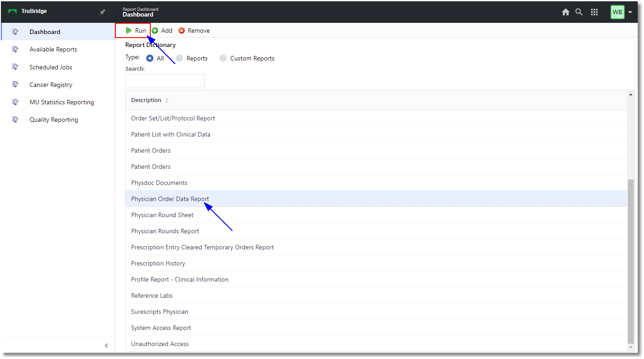
Task: Select Physician Rounds Report row
Action: (376, 231)
